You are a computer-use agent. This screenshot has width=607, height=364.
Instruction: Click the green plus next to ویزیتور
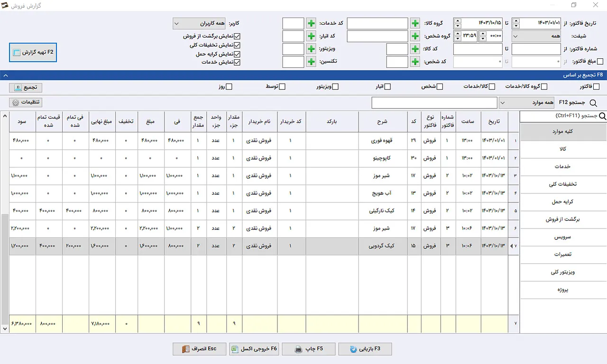click(x=311, y=49)
